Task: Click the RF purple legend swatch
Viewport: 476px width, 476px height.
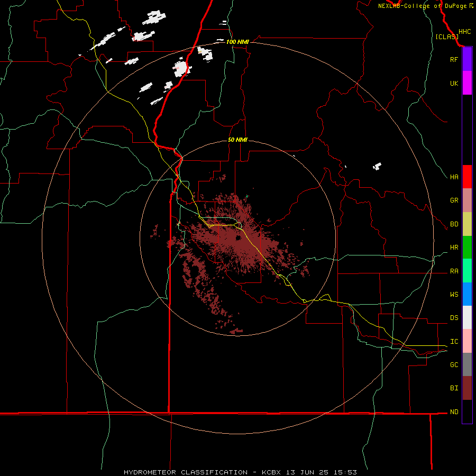Action: pos(467,59)
